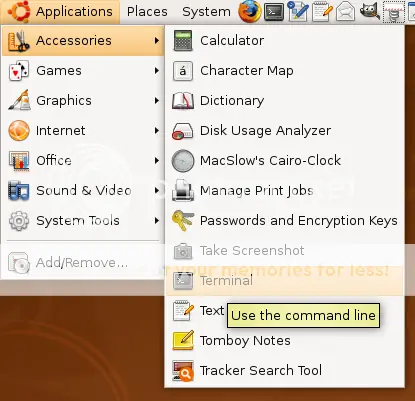This screenshot has width=415, height=401.
Task: Open the Calculator icon in Accessories
Action: click(183, 41)
